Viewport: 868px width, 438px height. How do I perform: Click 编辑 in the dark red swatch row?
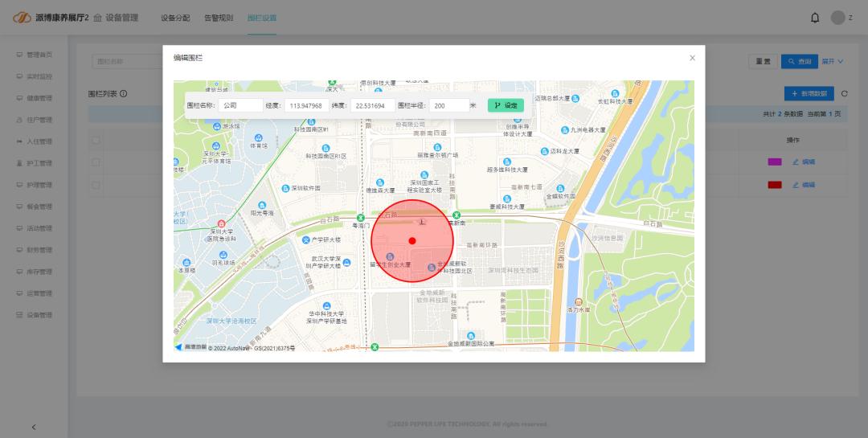(804, 184)
